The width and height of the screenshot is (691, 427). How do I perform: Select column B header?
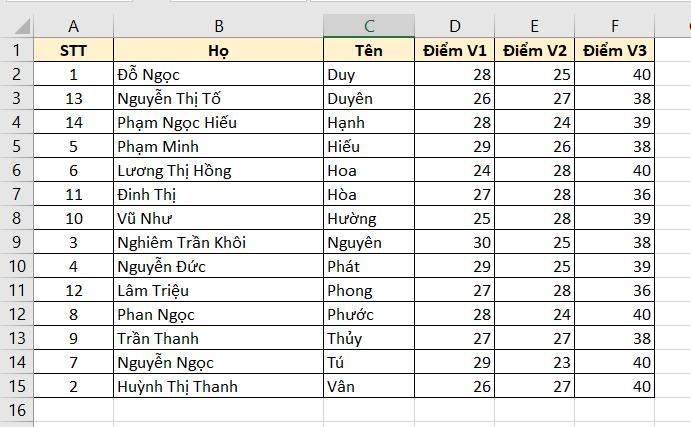coord(218,25)
